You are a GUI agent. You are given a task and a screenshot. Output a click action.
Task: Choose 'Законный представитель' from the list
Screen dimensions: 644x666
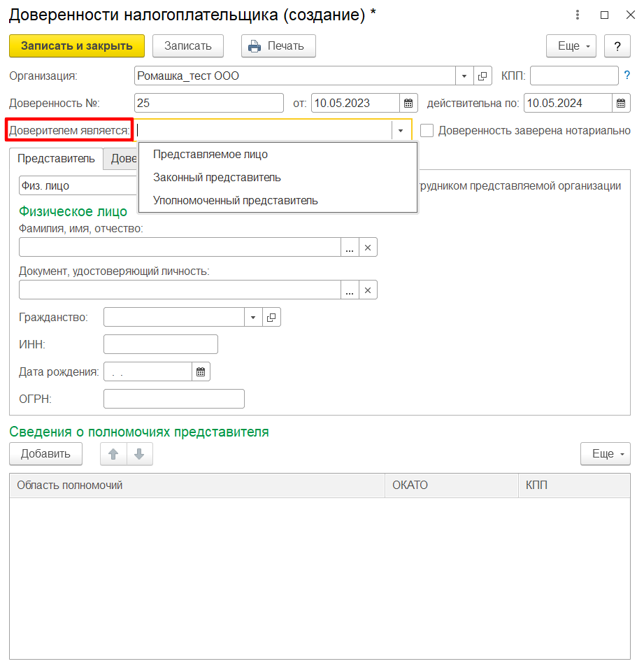click(x=217, y=178)
